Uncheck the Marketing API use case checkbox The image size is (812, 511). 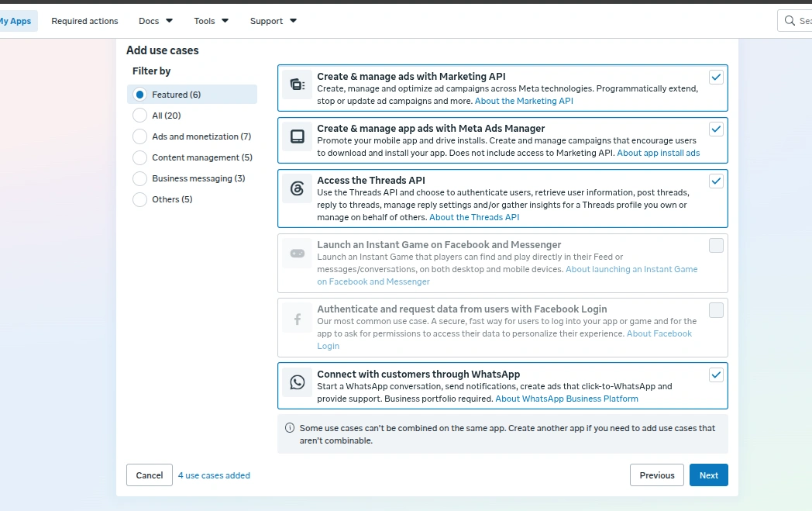point(716,78)
